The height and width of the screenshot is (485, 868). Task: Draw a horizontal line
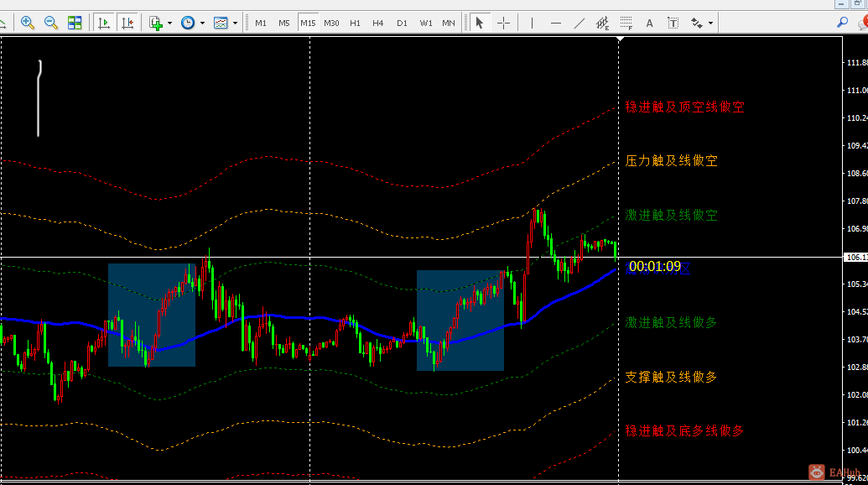point(556,23)
